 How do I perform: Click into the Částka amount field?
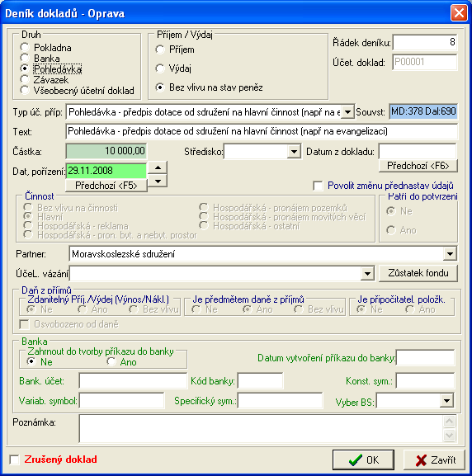(x=106, y=151)
